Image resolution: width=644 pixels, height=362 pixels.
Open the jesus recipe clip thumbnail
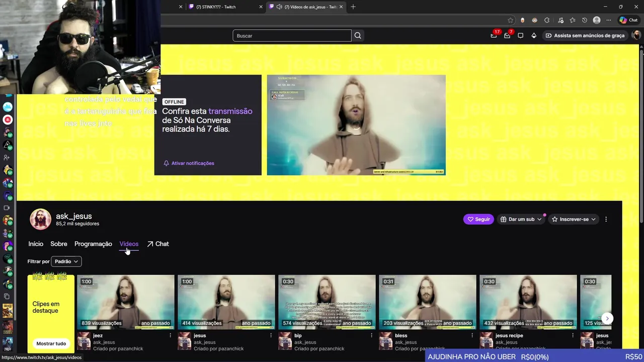point(528,302)
